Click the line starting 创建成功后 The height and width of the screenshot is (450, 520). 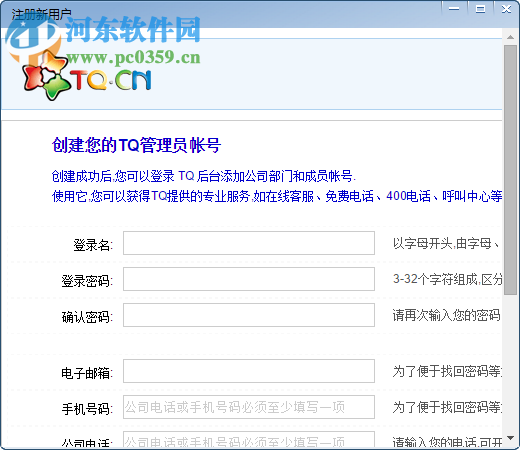[x=204, y=176]
